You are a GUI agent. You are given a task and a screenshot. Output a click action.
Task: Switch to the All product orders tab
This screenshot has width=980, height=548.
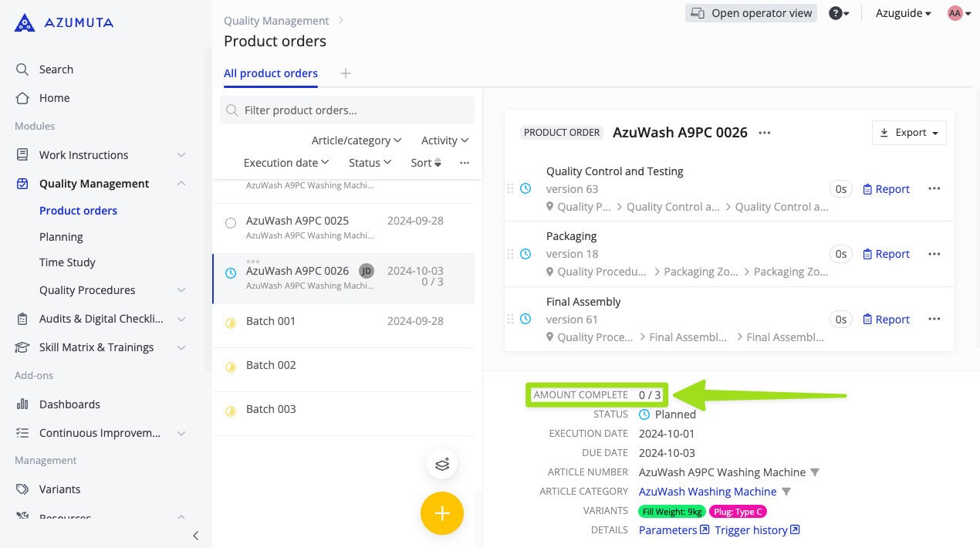pyautogui.click(x=270, y=73)
